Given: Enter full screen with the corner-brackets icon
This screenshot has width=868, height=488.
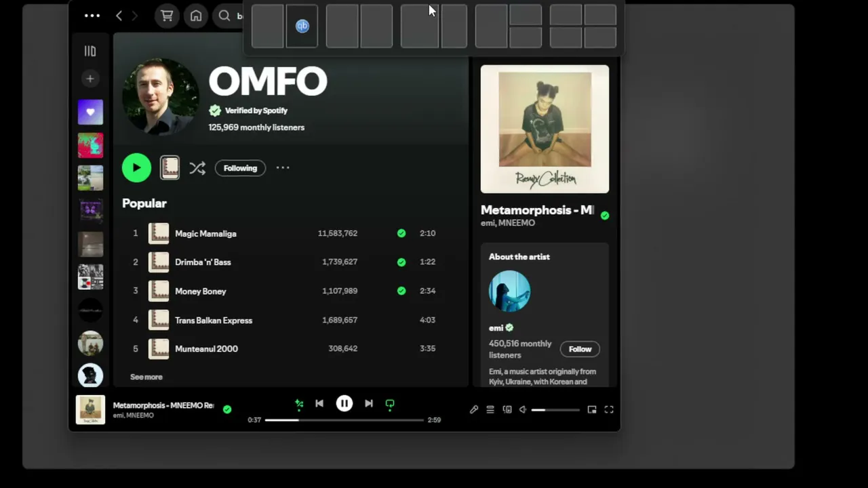Looking at the screenshot, I should (609, 409).
